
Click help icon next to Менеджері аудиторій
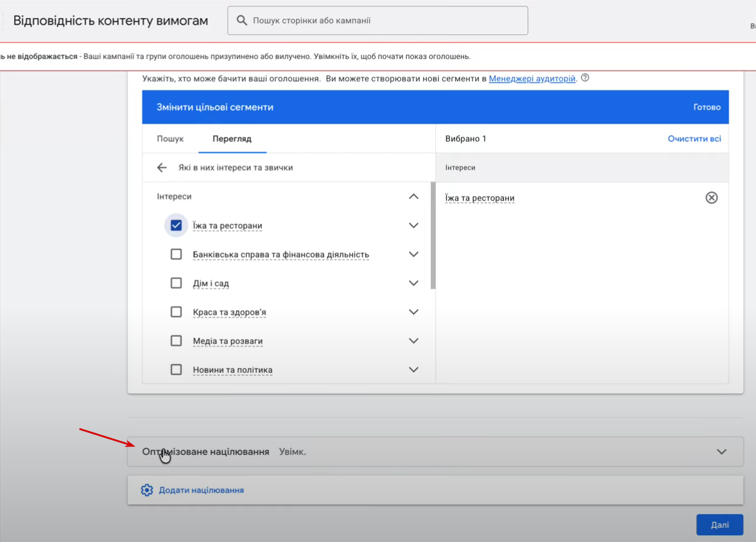click(585, 78)
